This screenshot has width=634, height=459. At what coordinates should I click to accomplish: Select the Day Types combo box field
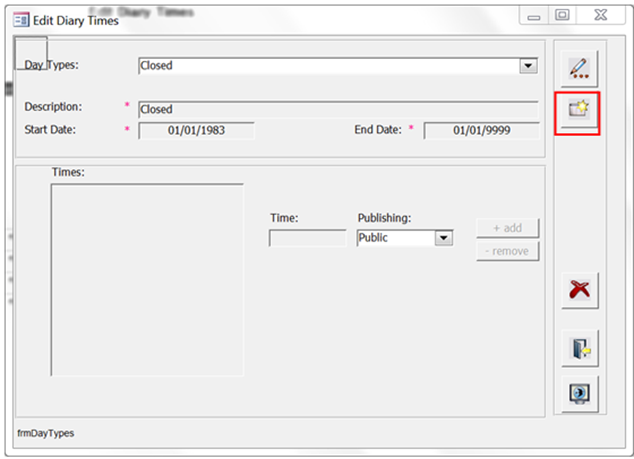tap(328, 66)
